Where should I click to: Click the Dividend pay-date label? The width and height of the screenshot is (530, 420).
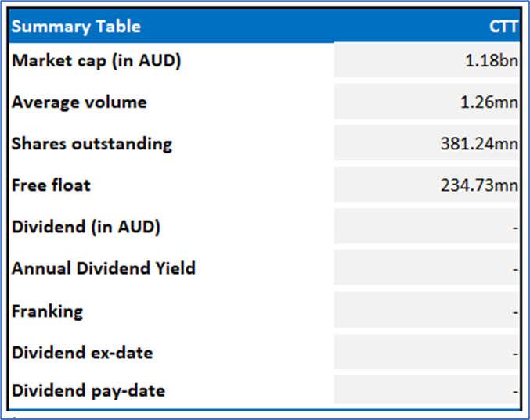(x=88, y=391)
